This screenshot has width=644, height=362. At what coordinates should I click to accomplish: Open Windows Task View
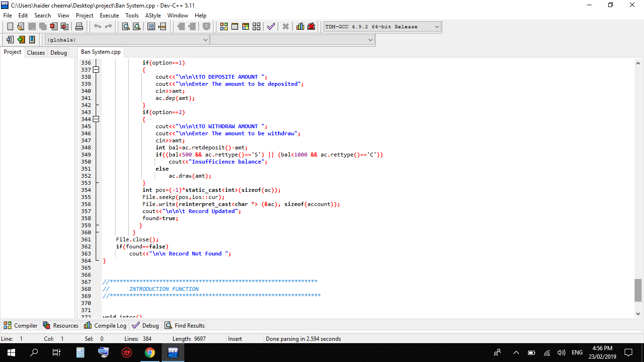[x=57, y=352]
